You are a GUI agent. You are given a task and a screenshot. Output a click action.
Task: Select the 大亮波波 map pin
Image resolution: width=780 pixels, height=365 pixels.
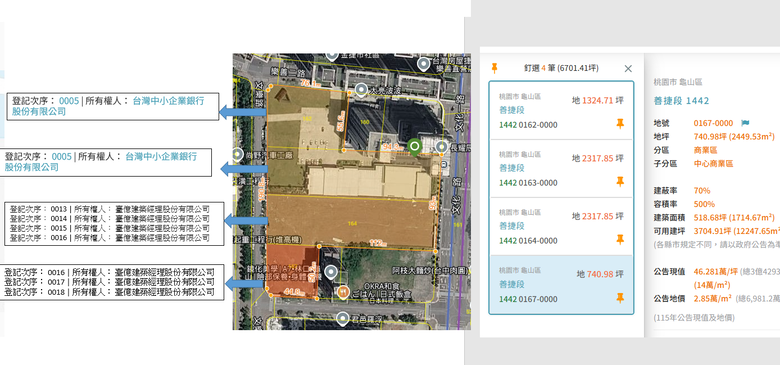click(x=361, y=91)
